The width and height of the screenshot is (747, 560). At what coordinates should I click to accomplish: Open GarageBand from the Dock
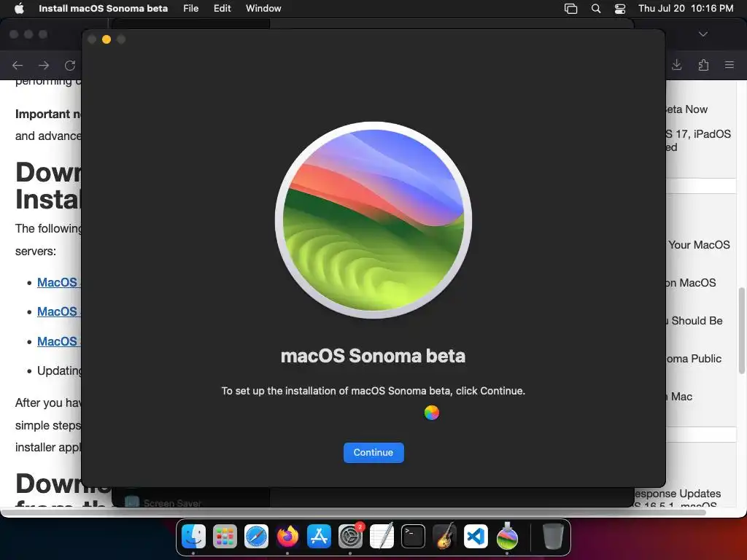pyautogui.click(x=444, y=536)
